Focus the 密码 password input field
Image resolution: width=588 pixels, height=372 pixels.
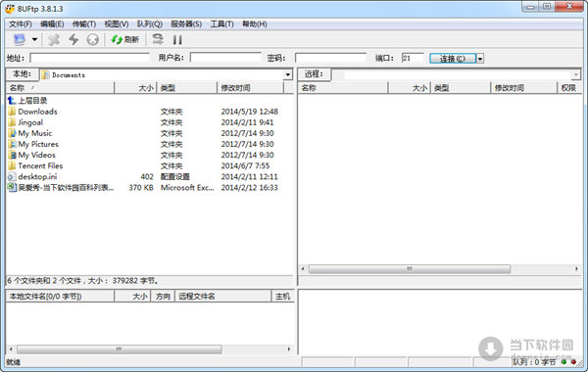(330, 58)
